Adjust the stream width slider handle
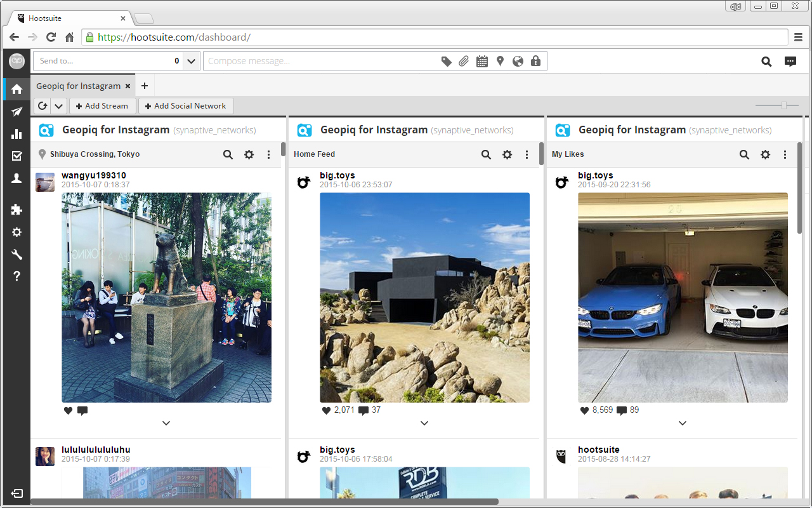Viewport: 812px width, 508px height. click(x=784, y=105)
